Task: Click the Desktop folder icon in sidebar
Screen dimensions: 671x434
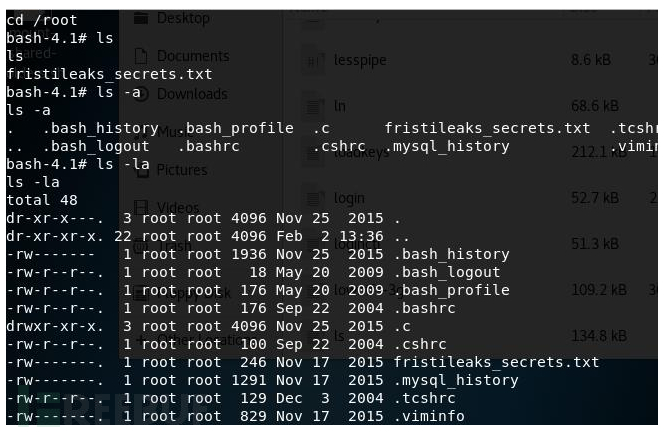Action: tap(141, 18)
